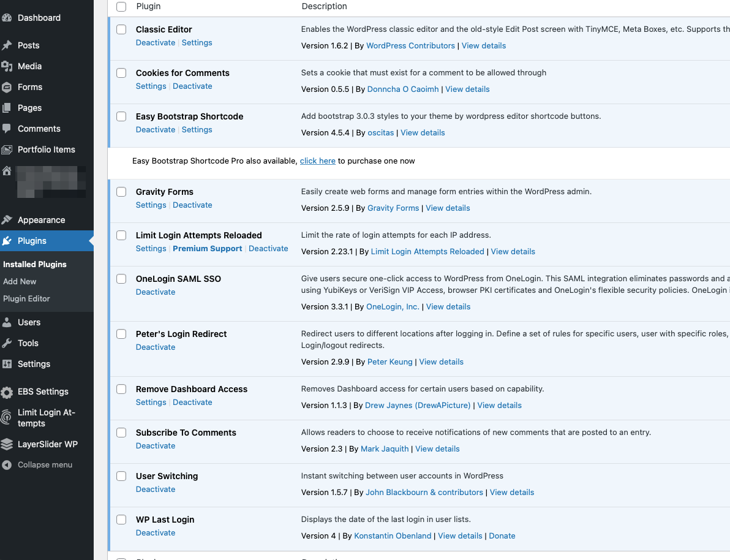Select the Subscribe To Comments checkbox

121,433
